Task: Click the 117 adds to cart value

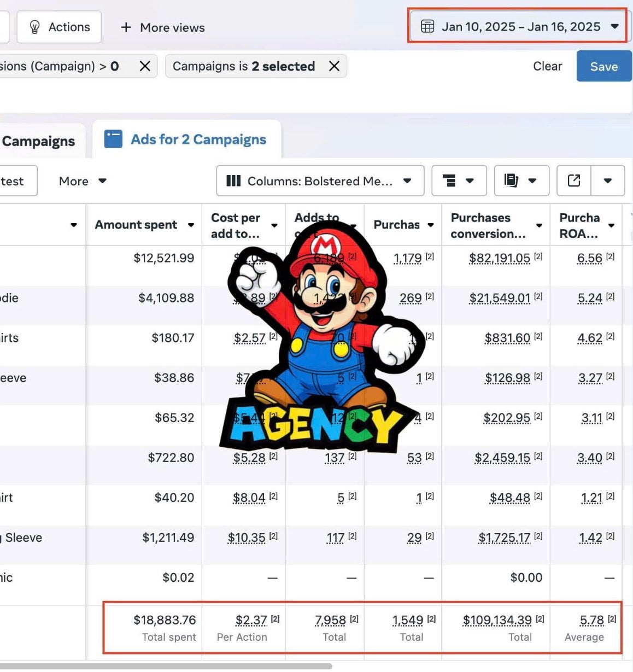Action: [x=336, y=537]
